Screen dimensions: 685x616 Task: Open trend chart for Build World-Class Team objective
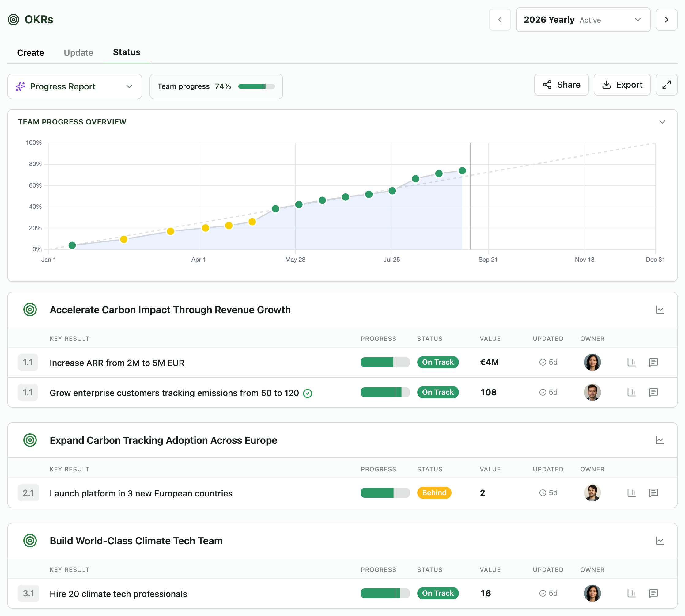pos(659,541)
